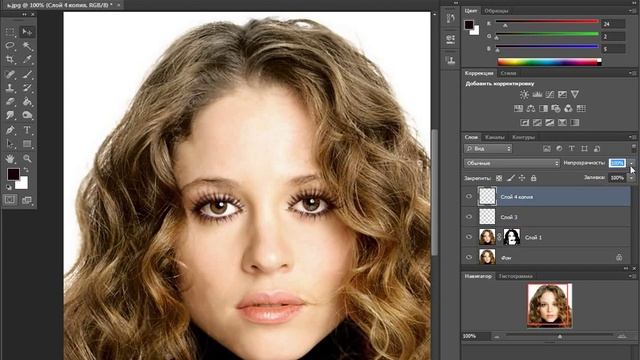The width and height of the screenshot is (640, 360).
Task: Select the Eraser tool
Action: 10,102
